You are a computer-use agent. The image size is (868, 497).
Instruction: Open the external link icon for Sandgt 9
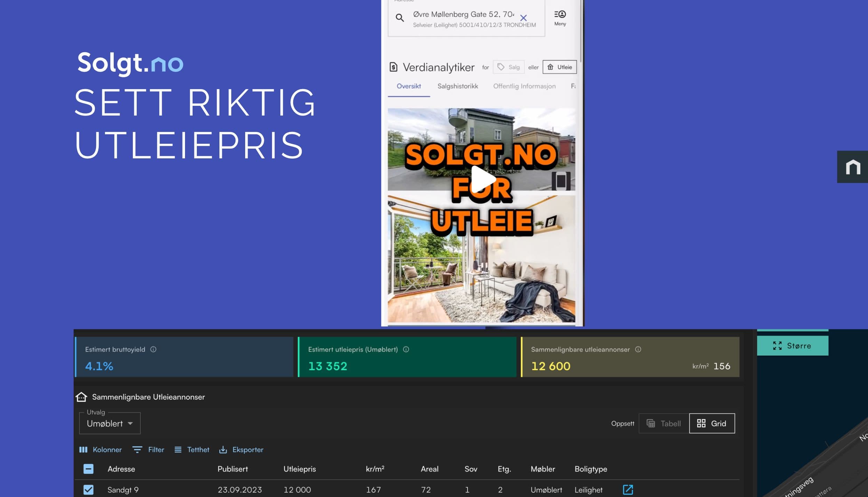(x=628, y=490)
